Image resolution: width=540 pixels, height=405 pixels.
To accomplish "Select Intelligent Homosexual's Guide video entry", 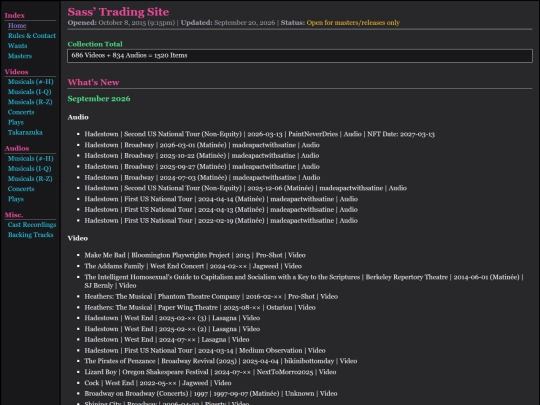I will pyautogui.click(x=304, y=281).
